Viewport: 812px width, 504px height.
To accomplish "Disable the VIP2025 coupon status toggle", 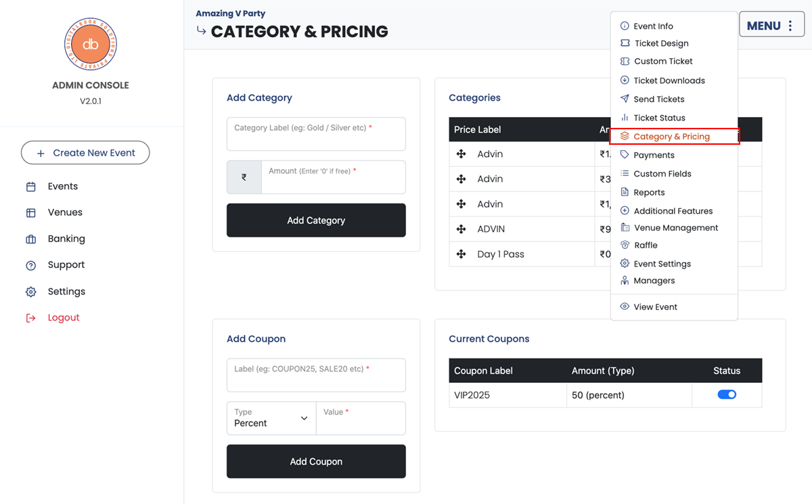I will (727, 394).
